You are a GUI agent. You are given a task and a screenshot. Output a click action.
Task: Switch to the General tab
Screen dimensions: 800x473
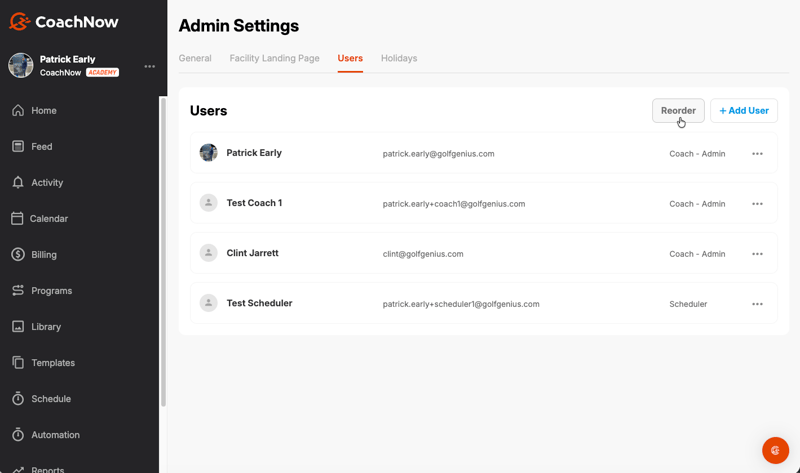pyautogui.click(x=195, y=58)
